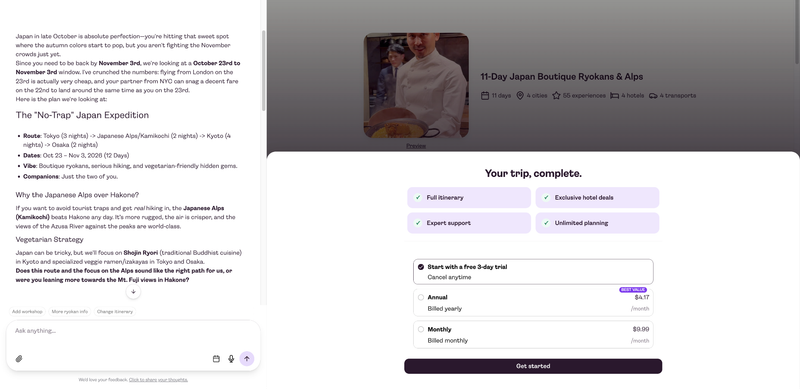800x389 pixels.
Task: Click the $4.17 annual price
Action: (642, 297)
